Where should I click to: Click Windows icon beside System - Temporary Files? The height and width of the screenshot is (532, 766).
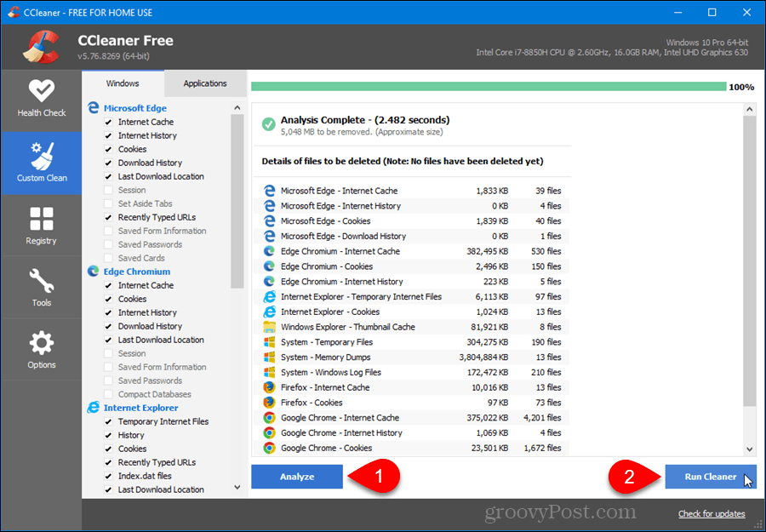(269, 342)
